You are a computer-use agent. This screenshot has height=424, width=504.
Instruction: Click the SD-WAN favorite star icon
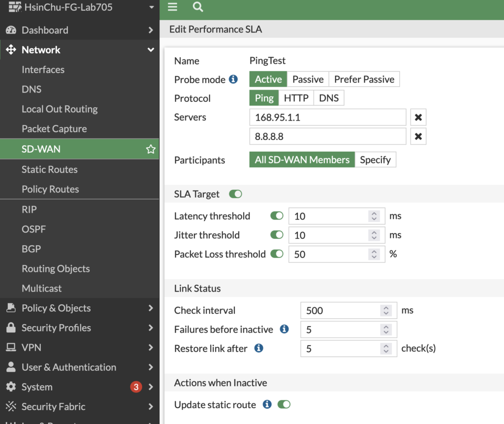pos(151,149)
